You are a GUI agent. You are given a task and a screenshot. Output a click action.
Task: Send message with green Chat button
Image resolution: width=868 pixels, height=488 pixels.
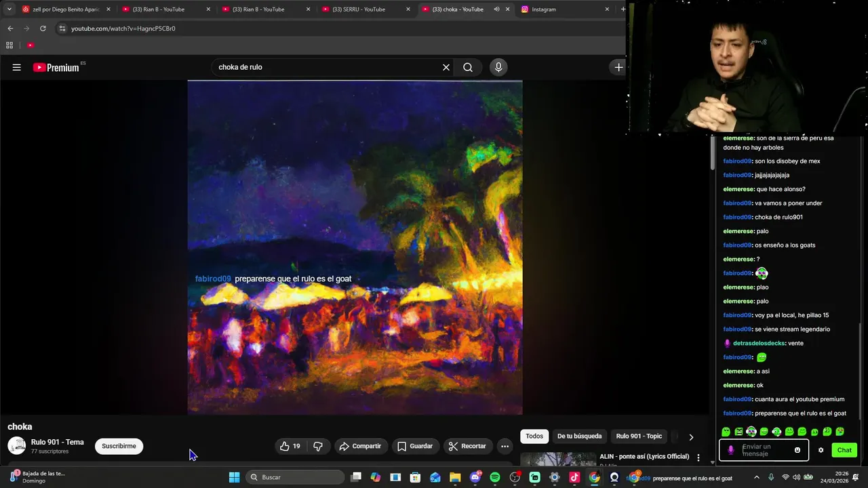tap(844, 450)
